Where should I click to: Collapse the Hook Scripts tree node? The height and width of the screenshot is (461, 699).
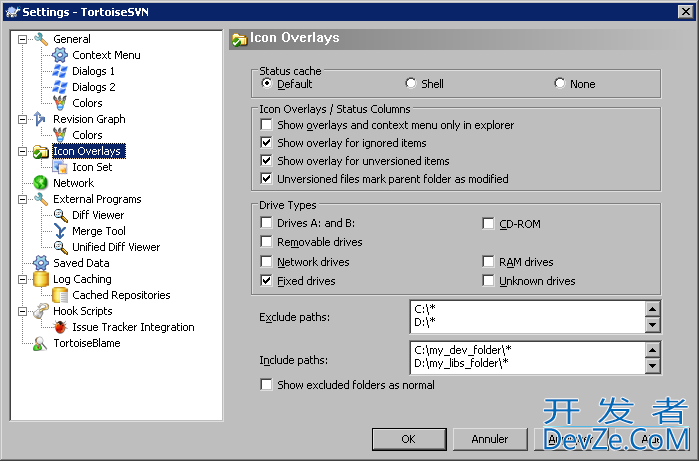pyautogui.click(x=22, y=311)
